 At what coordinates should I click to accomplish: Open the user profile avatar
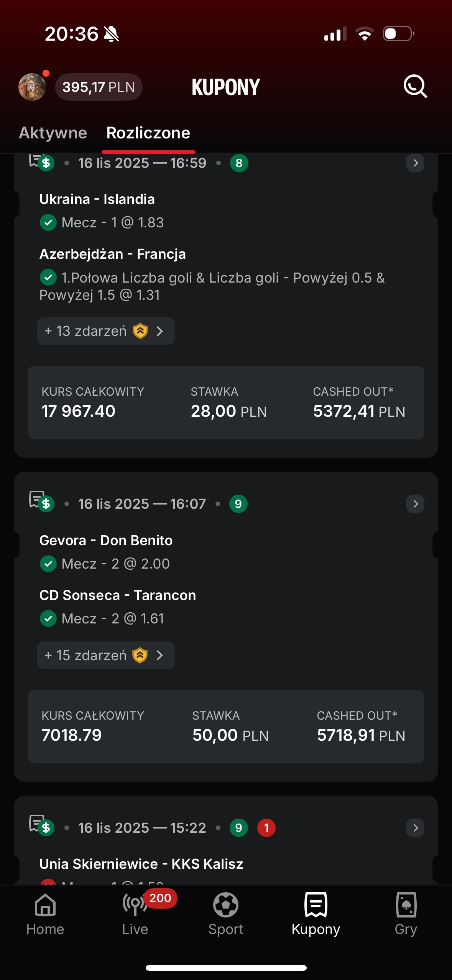click(32, 87)
